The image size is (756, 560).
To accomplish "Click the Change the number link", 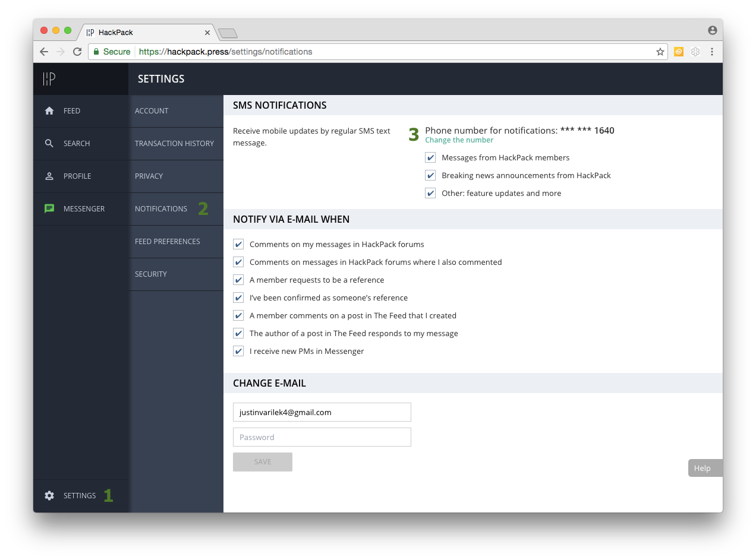I will [459, 140].
